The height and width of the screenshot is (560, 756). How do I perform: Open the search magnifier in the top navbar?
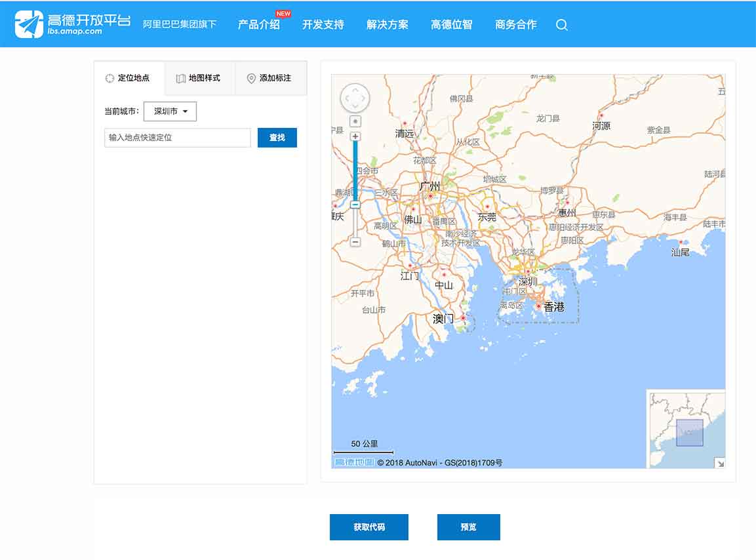(562, 25)
